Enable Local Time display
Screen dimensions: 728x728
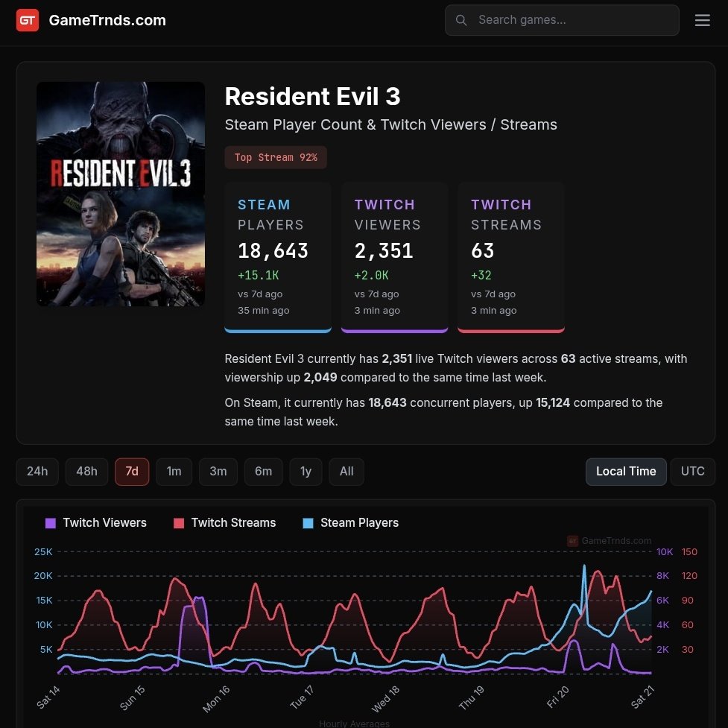(625, 471)
